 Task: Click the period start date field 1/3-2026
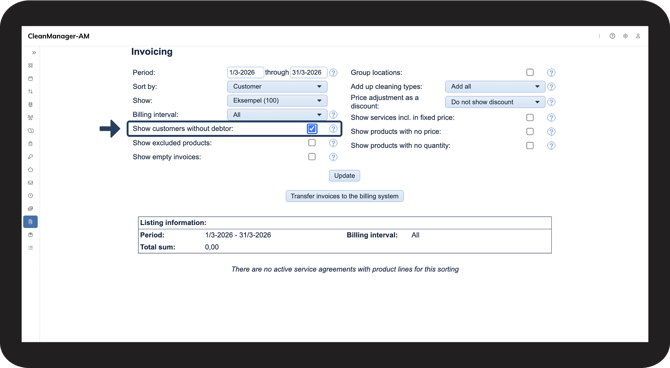point(245,73)
